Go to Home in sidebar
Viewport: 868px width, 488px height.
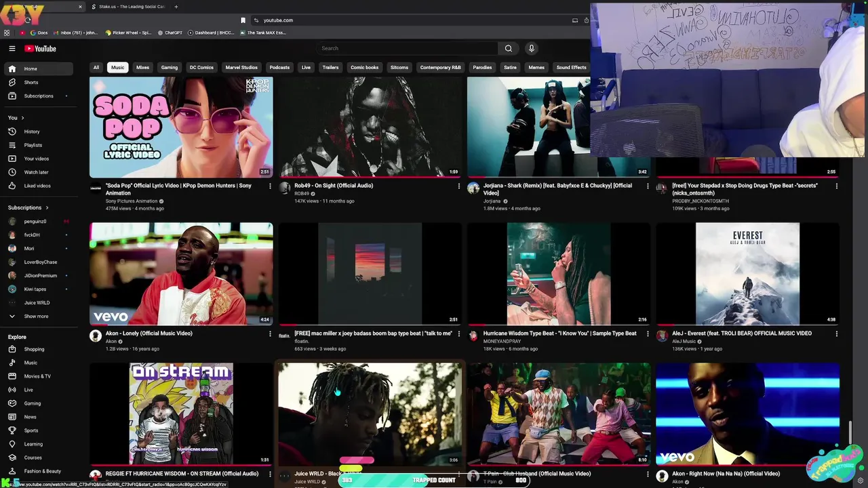pos(37,68)
